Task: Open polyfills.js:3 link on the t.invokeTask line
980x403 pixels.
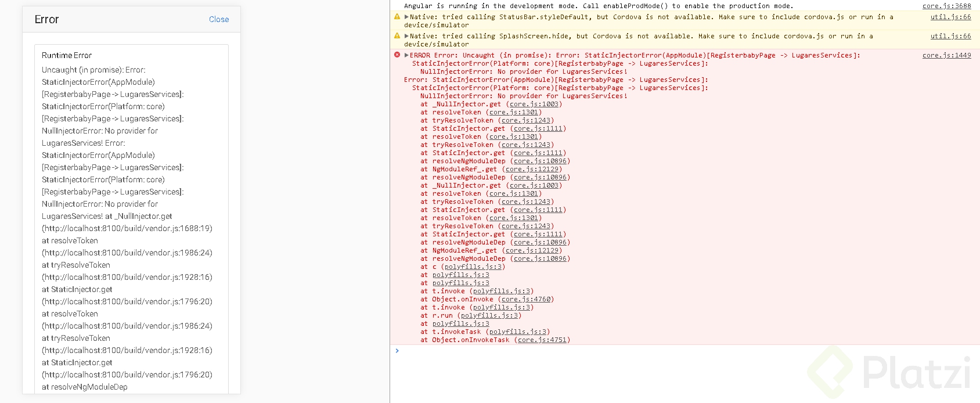Action: [x=518, y=332]
